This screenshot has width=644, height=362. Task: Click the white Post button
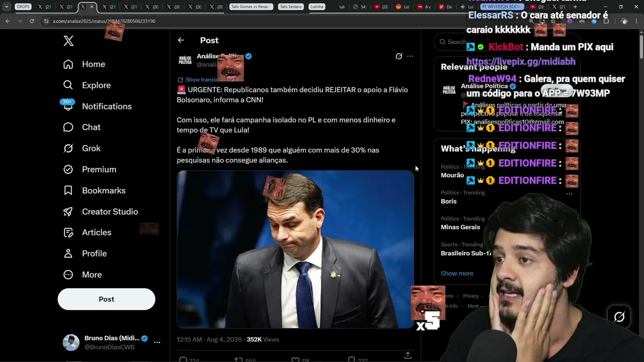pyautogui.click(x=106, y=299)
